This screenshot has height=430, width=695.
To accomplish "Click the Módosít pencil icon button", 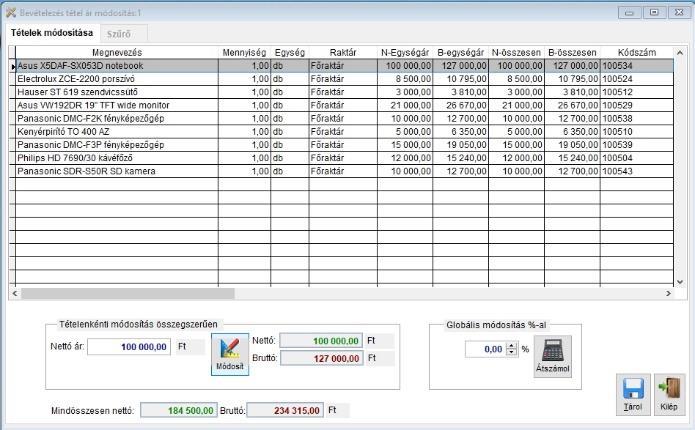I will (230, 354).
